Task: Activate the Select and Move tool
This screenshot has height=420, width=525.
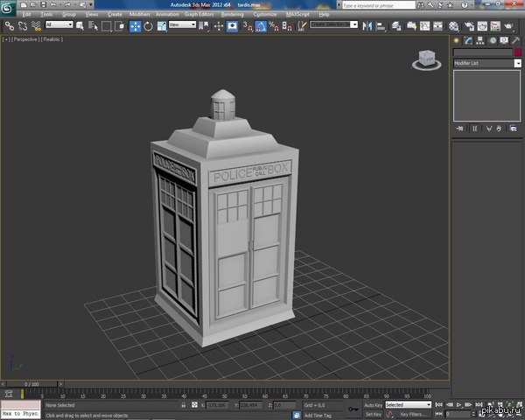Action: (x=136, y=26)
